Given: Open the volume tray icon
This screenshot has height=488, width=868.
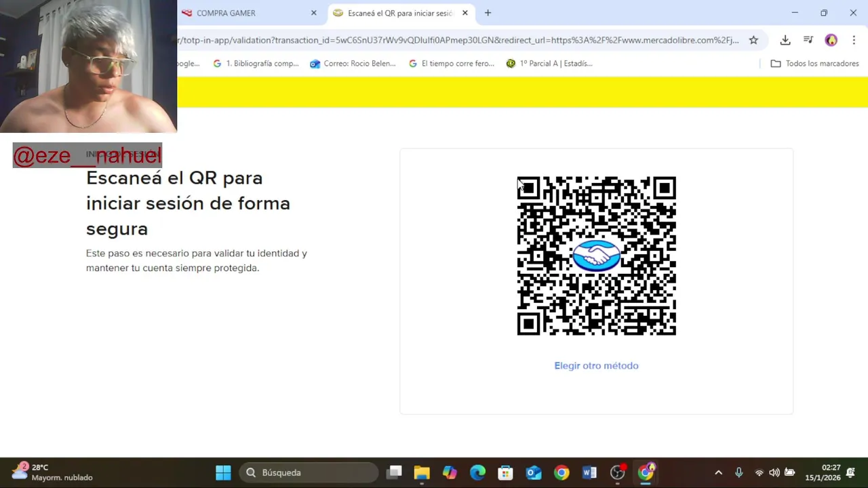Looking at the screenshot, I should coord(774,472).
